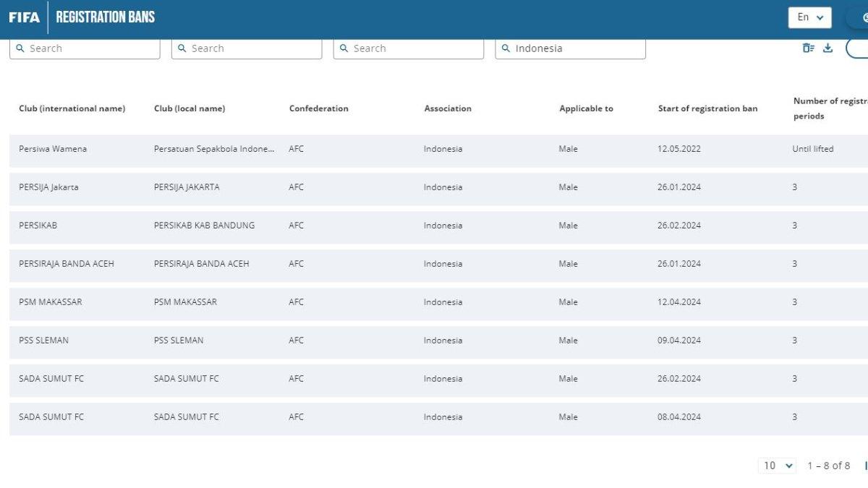
Task: Select the Male cell in the PERSIKAB row
Action: click(569, 226)
